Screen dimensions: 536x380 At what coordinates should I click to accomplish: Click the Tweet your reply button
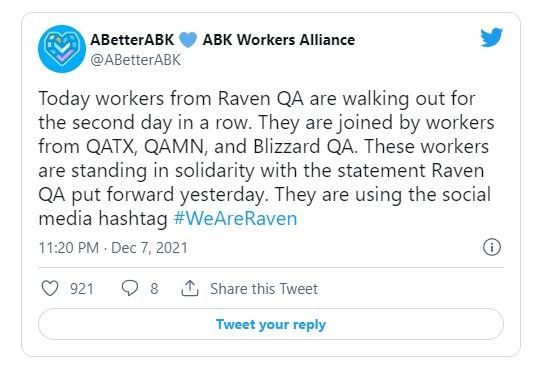point(271,324)
